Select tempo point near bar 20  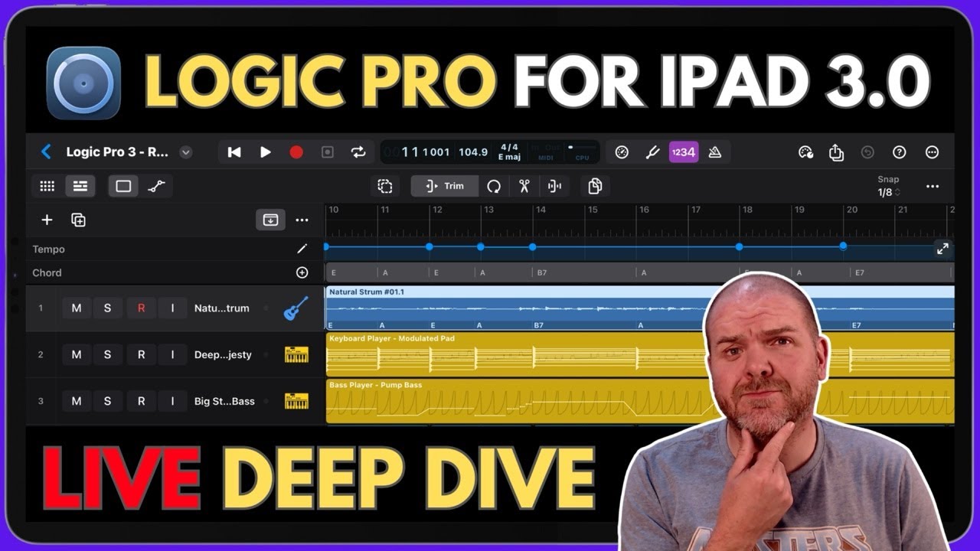tap(843, 246)
